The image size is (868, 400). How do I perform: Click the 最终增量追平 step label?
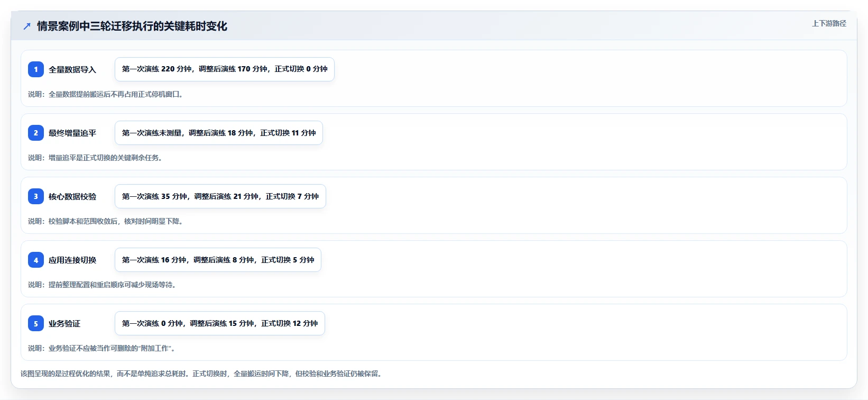pyautogui.click(x=72, y=133)
